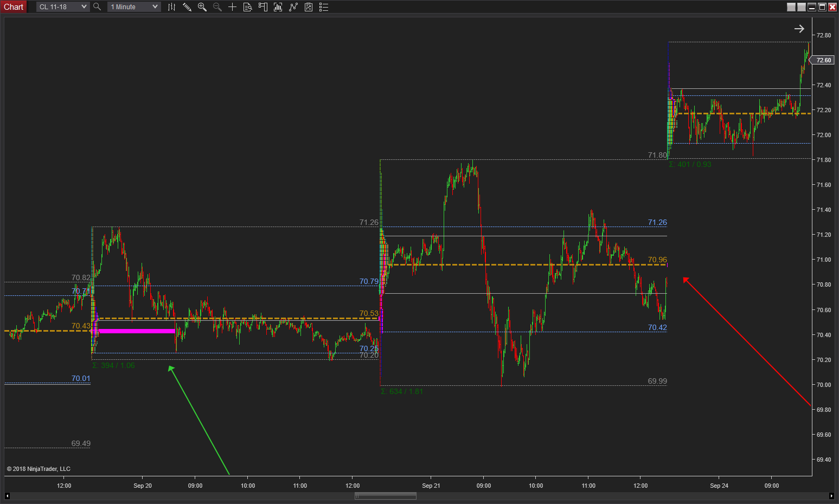Screen dimensions: 839x504
Task: Enable the crosshair pointer tool
Action: pos(232,7)
